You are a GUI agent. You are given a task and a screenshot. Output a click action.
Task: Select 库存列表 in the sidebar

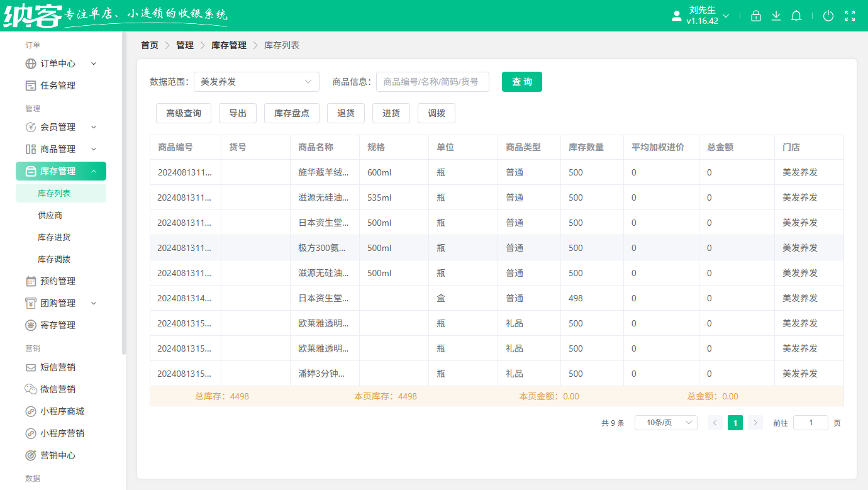click(x=61, y=193)
